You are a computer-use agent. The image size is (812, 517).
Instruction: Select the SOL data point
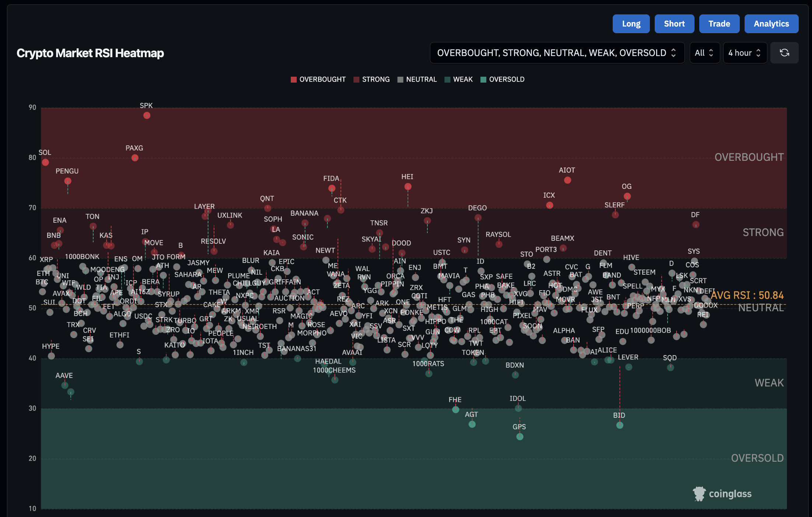(x=45, y=162)
